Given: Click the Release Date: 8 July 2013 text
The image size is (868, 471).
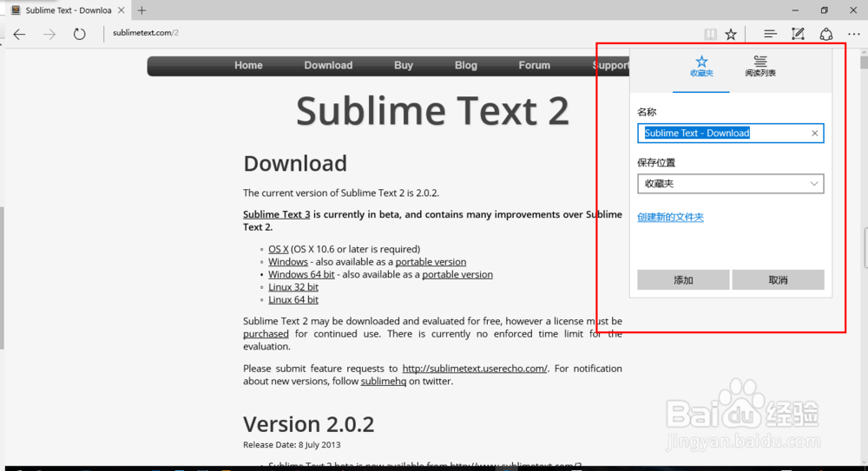Looking at the screenshot, I should click(292, 445).
